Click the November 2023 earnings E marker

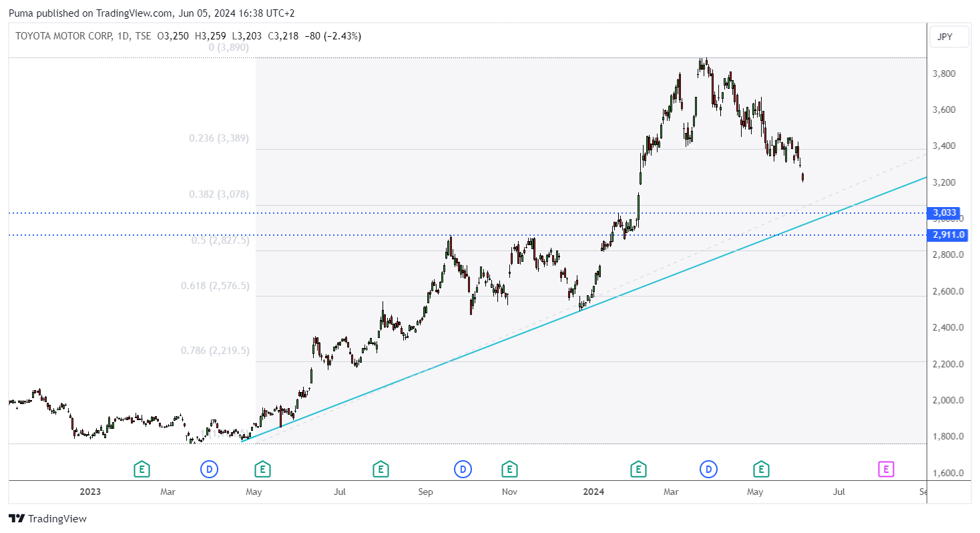click(x=509, y=470)
